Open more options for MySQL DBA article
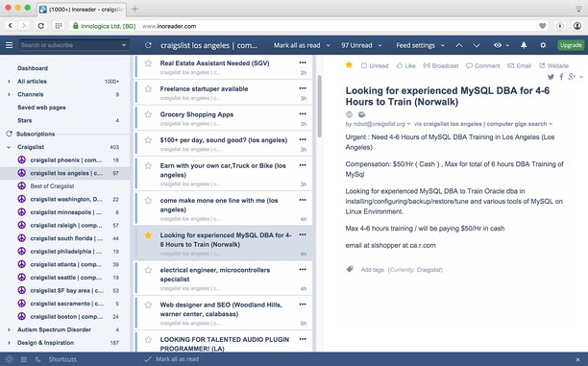588x366 pixels. (x=303, y=234)
